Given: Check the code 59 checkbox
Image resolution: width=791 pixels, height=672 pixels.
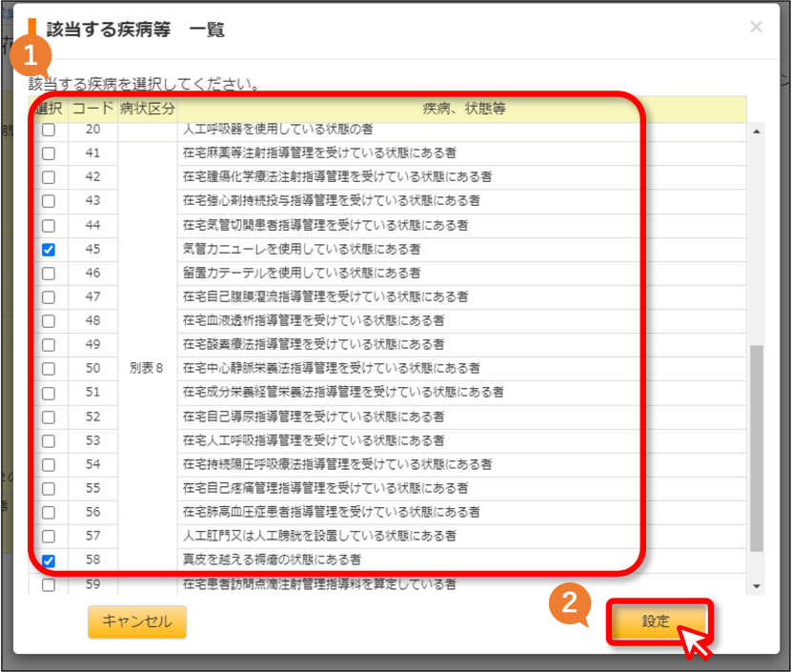Looking at the screenshot, I should tap(49, 584).
